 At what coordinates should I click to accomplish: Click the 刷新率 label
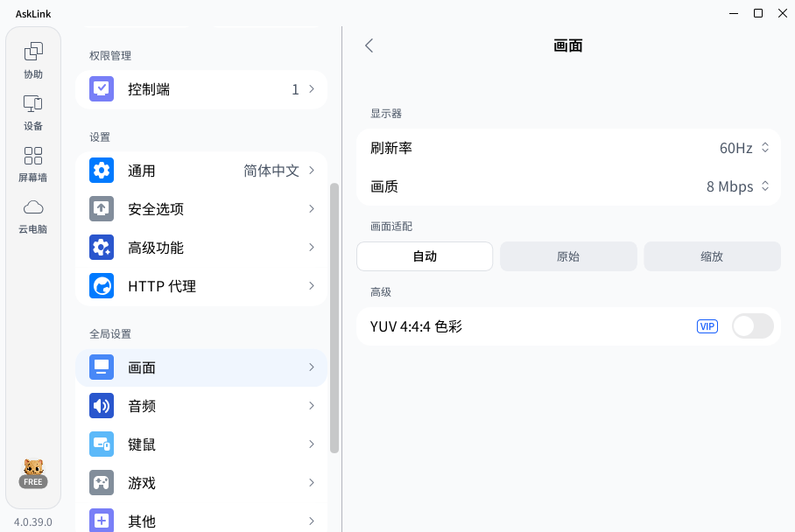390,148
